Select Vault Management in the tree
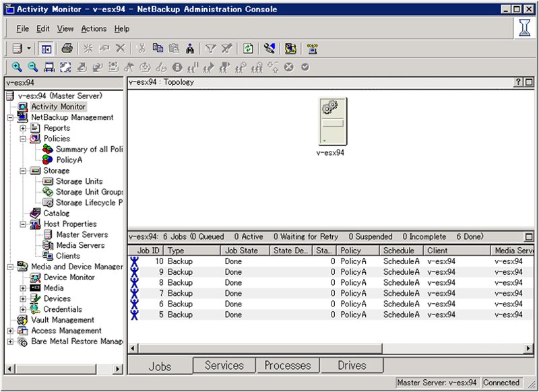This screenshot has height=392, width=539. [63, 319]
